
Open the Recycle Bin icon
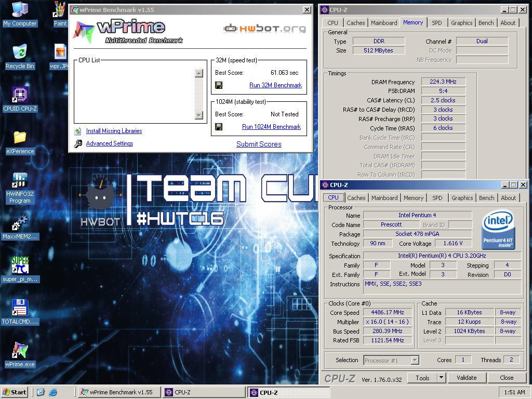[20, 57]
